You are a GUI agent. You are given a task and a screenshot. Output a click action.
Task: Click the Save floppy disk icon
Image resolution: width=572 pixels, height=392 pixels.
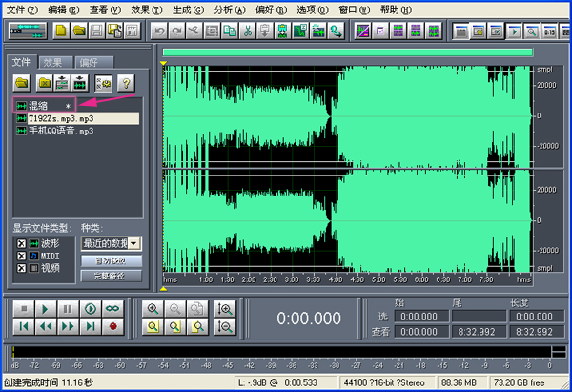coord(96,31)
